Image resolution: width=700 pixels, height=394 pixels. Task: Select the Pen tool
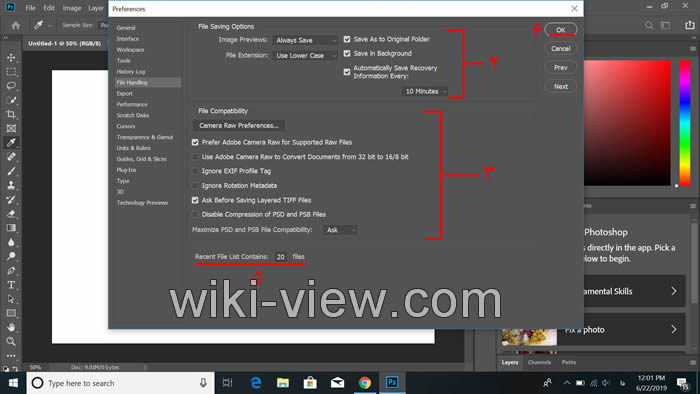point(11,271)
